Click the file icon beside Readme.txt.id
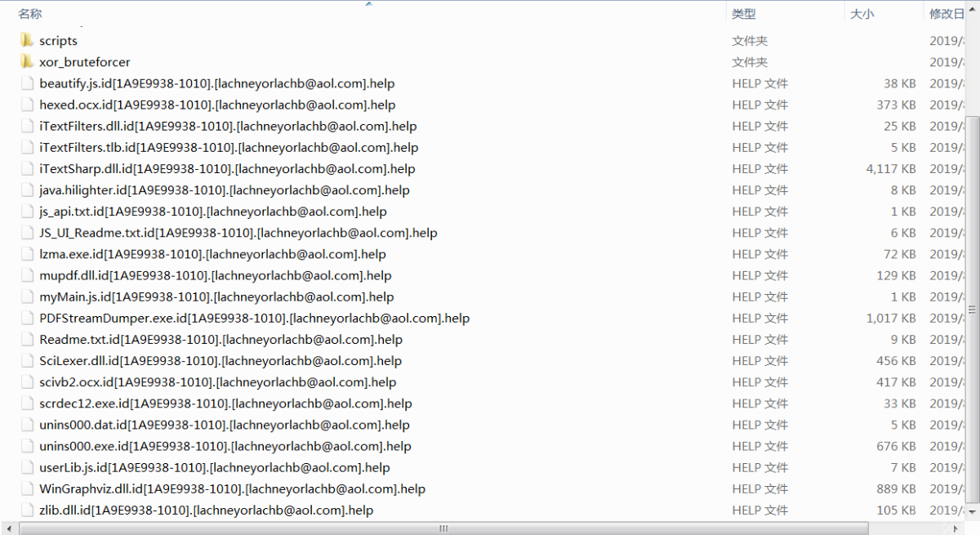The width and height of the screenshot is (980, 535). click(x=27, y=339)
